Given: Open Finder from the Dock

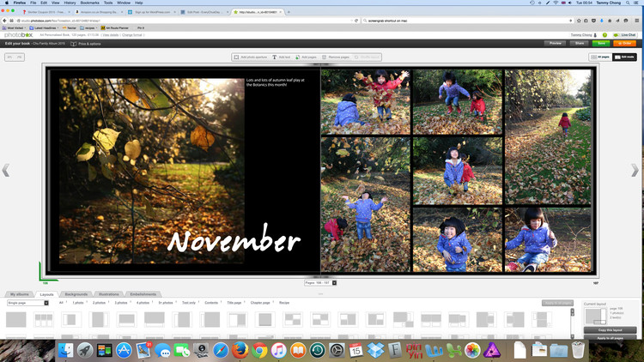Looking at the screenshot, I should [66, 350].
